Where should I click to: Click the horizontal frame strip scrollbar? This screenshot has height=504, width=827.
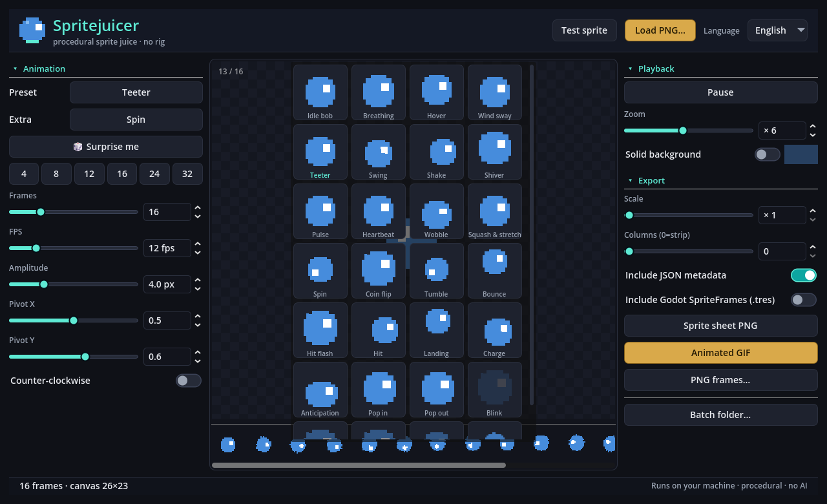[359, 465]
